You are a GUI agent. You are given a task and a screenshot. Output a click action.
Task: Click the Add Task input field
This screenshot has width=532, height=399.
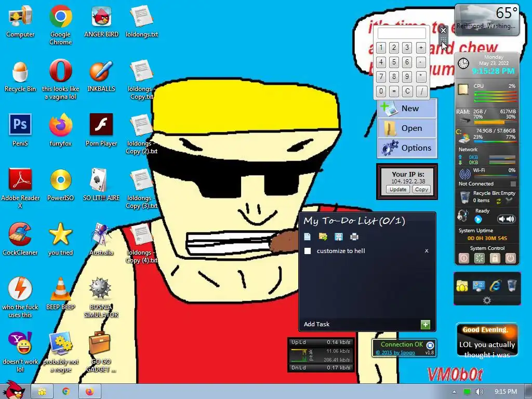(361, 324)
